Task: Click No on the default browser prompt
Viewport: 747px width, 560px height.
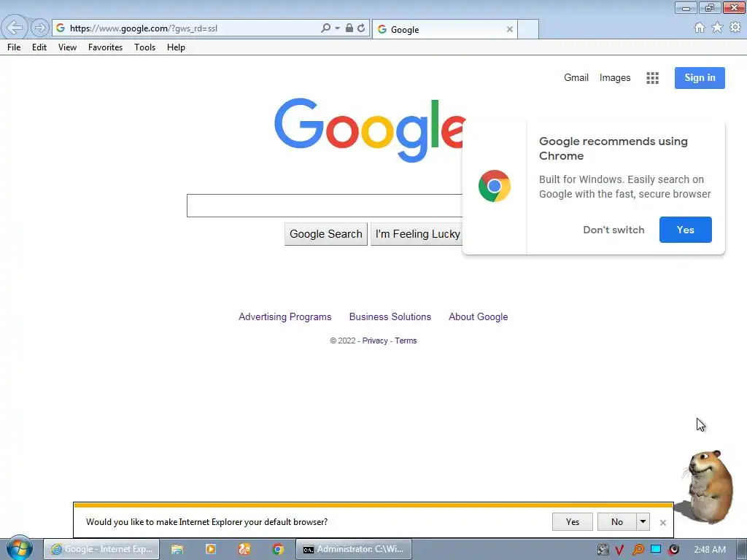Action: pyautogui.click(x=617, y=522)
